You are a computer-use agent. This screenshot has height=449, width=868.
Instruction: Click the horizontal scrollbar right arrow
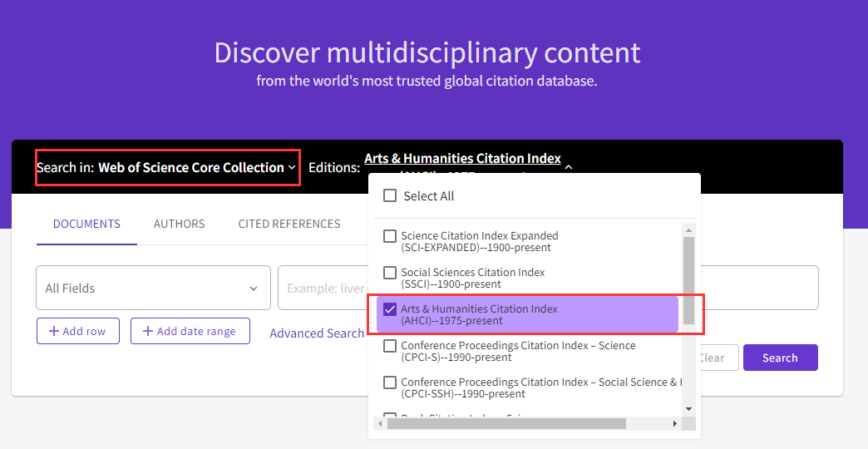(x=675, y=424)
